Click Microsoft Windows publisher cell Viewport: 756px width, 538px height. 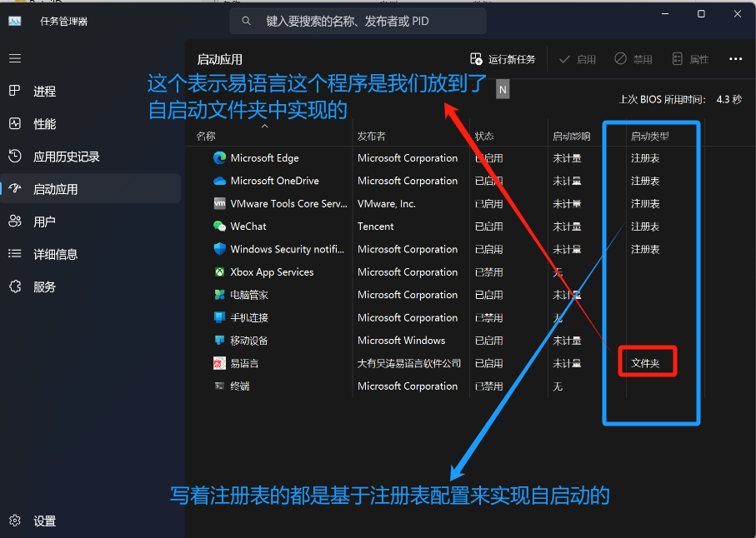[401, 341]
